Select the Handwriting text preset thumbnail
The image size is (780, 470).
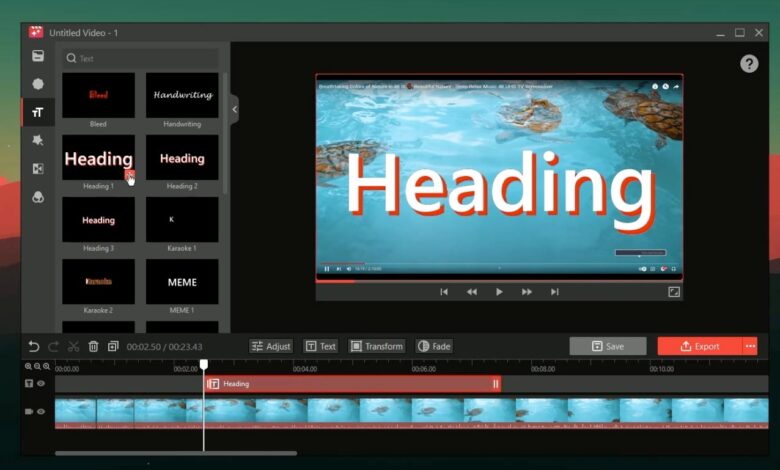pyautogui.click(x=182, y=95)
